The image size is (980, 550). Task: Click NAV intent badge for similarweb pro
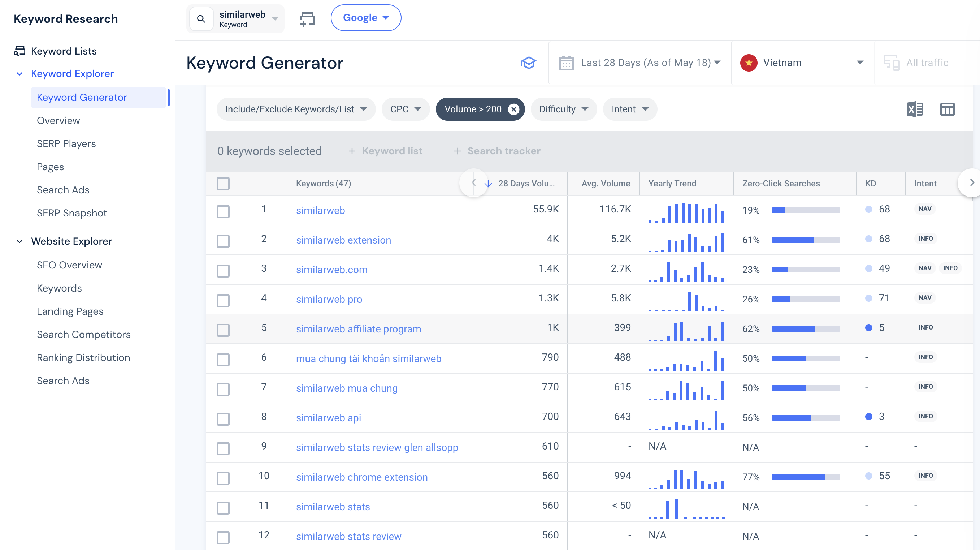[925, 298]
